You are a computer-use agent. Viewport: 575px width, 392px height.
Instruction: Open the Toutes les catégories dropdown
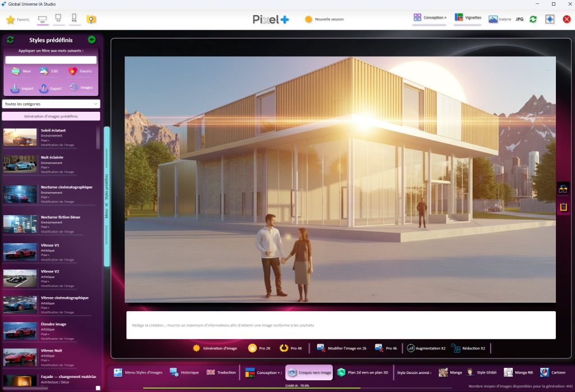[x=51, y=104]
